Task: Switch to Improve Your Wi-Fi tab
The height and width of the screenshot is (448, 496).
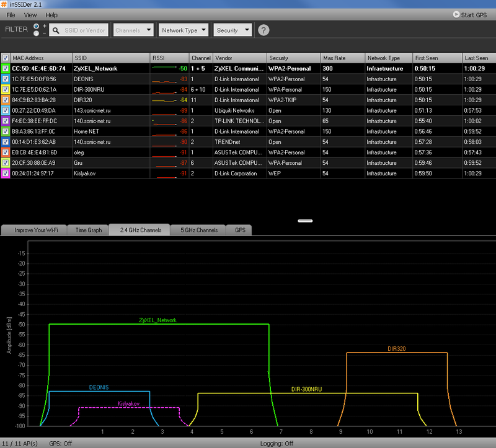Action: click(34, 230)
